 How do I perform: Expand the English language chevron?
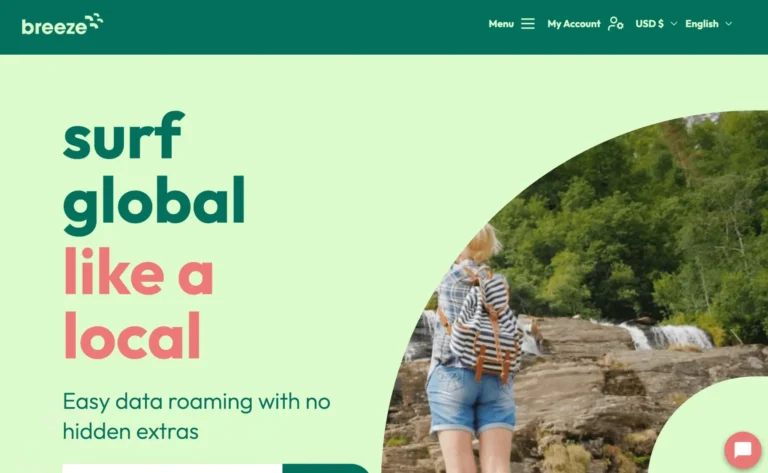[x=728, y=24]
